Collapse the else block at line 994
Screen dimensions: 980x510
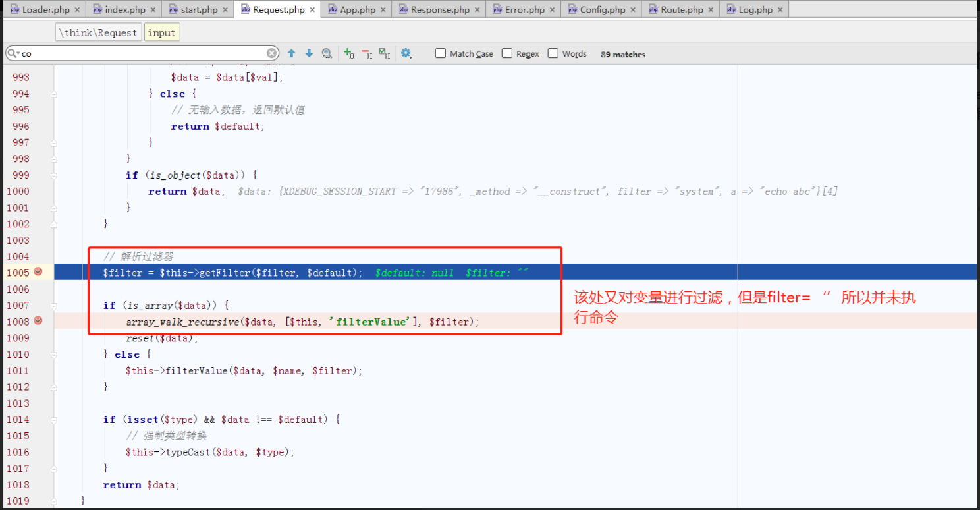53,94
